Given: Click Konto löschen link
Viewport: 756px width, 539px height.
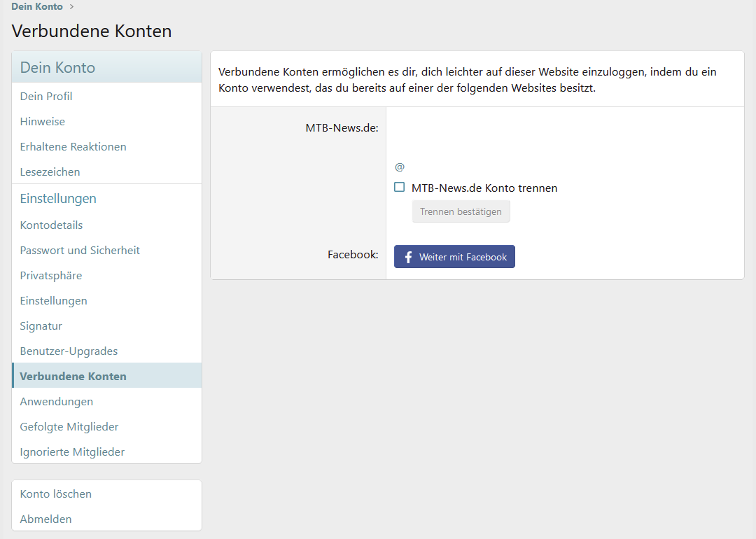Looking at the screenshot, I should point(106,493).
